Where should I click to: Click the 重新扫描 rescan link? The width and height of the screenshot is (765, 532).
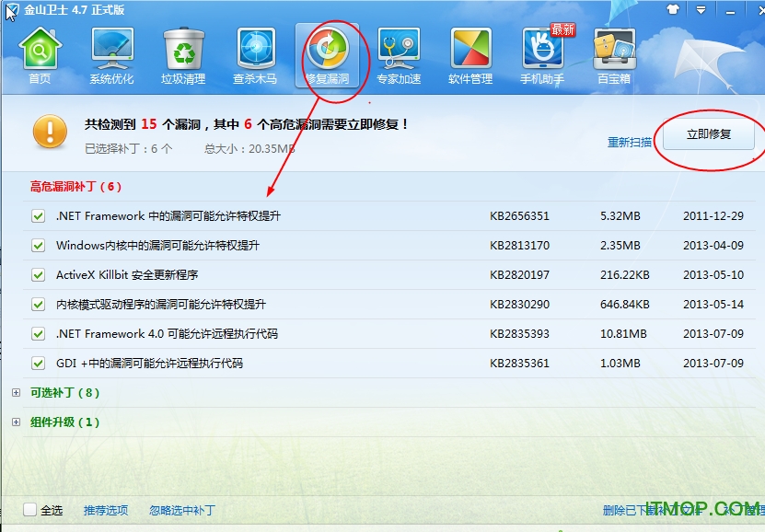[630, 143]
